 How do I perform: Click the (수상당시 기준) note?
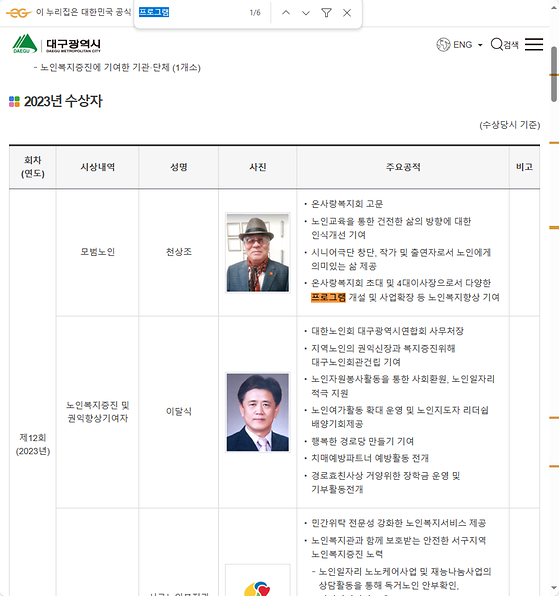[x=510, y=125]
